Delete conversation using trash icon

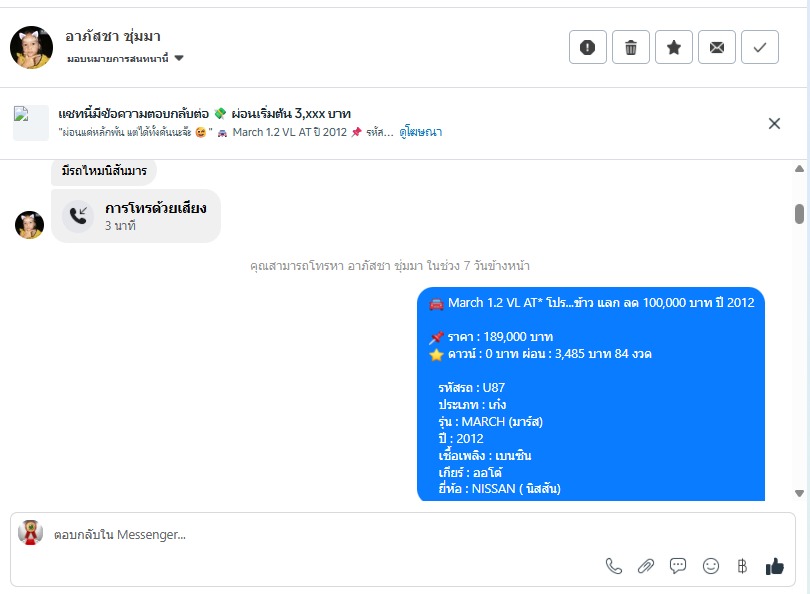pos(631,47)
